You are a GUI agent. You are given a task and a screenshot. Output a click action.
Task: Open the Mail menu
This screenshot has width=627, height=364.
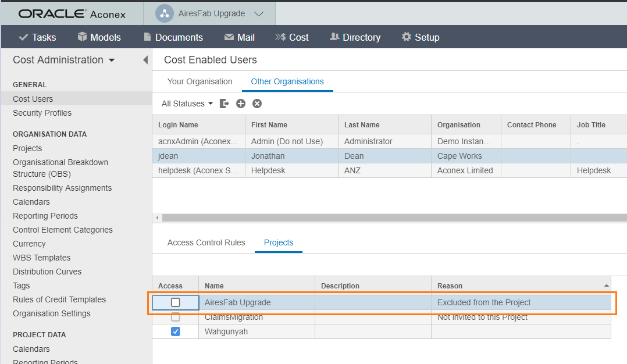point(240,37)
